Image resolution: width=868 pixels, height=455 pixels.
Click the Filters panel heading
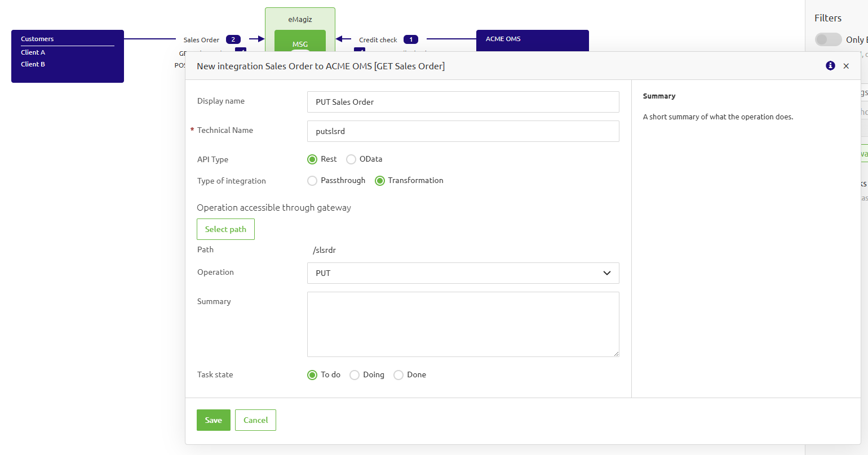[x=828, y=18]
